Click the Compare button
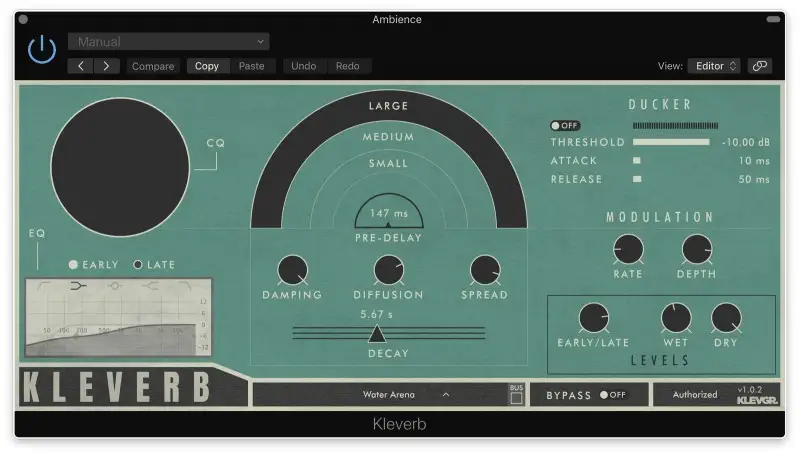 (152, 66)
